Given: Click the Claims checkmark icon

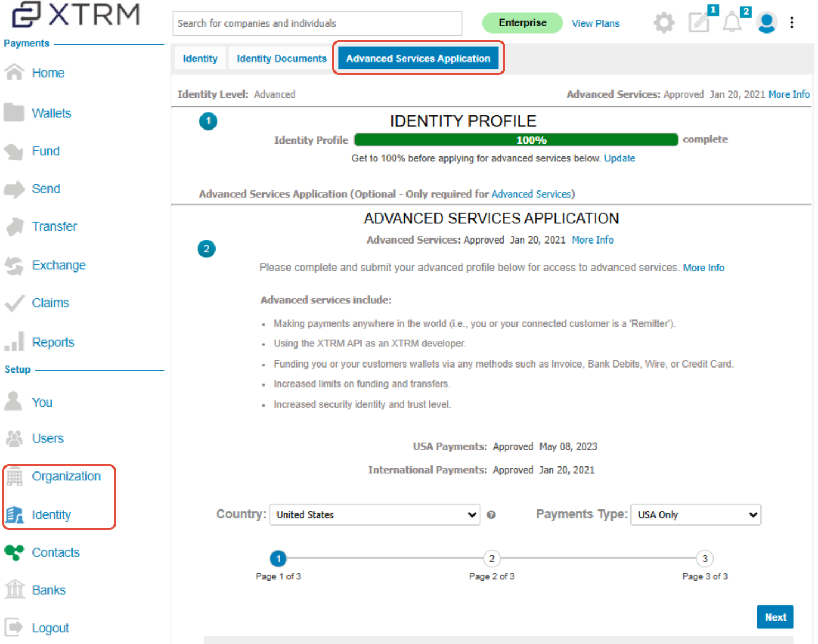Looking at the screenshot, I should (14, 303).
